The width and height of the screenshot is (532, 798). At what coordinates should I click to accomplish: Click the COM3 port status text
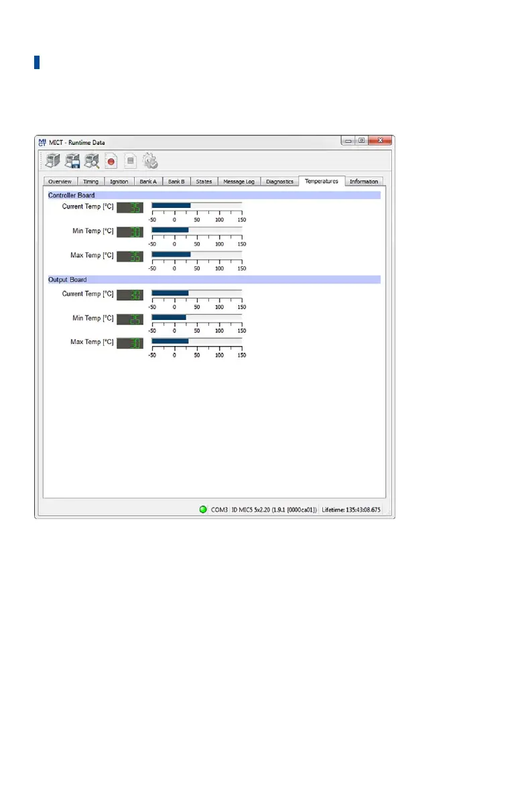click(x=219, y=510)
